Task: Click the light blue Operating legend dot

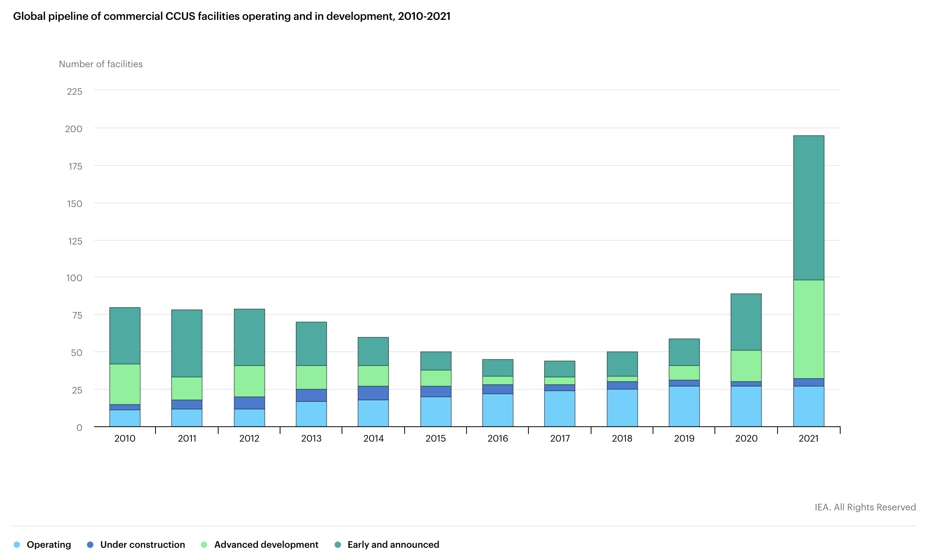Action: click(x=17, y=545)
